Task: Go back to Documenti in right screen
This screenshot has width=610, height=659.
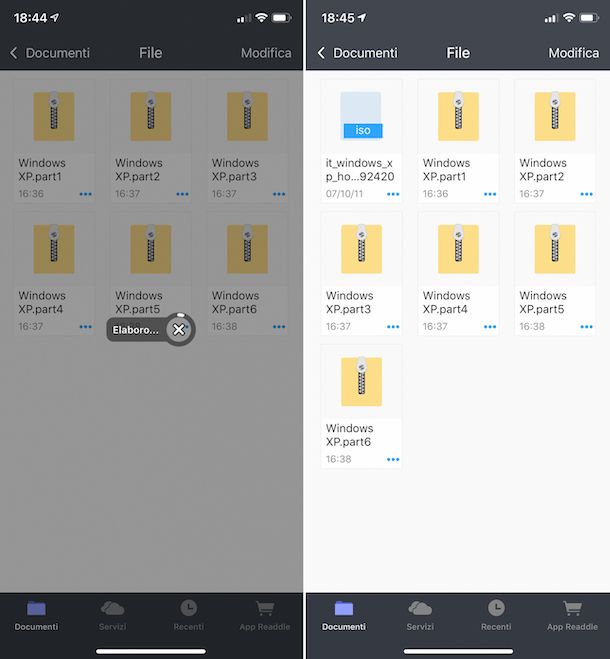Action: (357, 53)
